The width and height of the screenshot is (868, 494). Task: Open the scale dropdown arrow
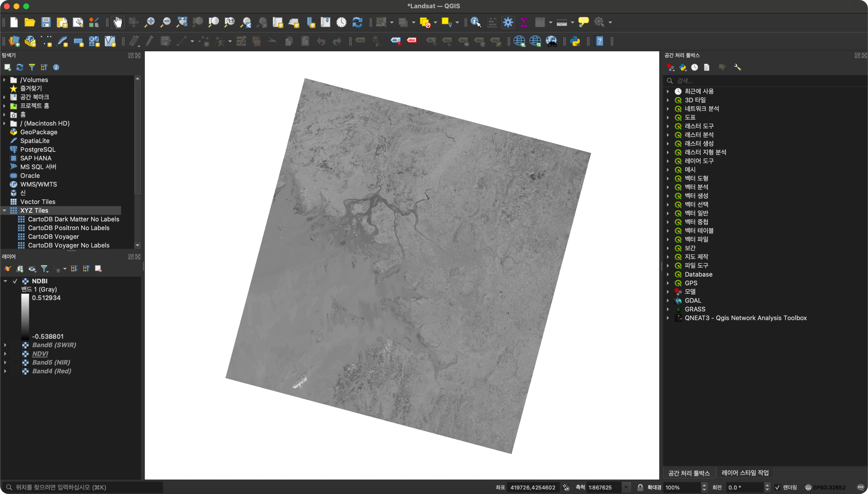(626, 487)
